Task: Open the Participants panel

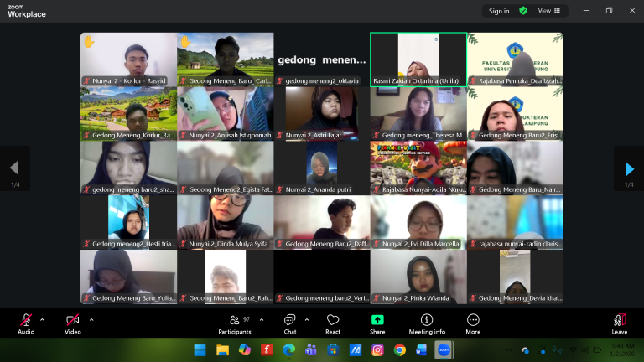Action: [x=235, y=323]
